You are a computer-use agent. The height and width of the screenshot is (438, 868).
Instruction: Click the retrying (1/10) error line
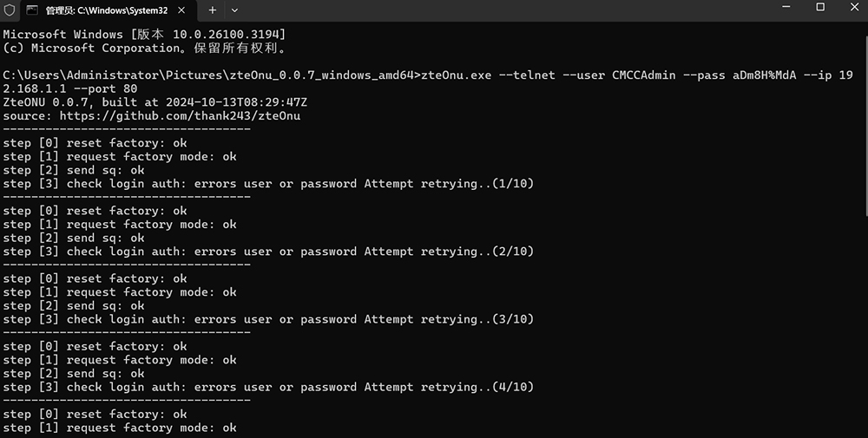[268, 184]
